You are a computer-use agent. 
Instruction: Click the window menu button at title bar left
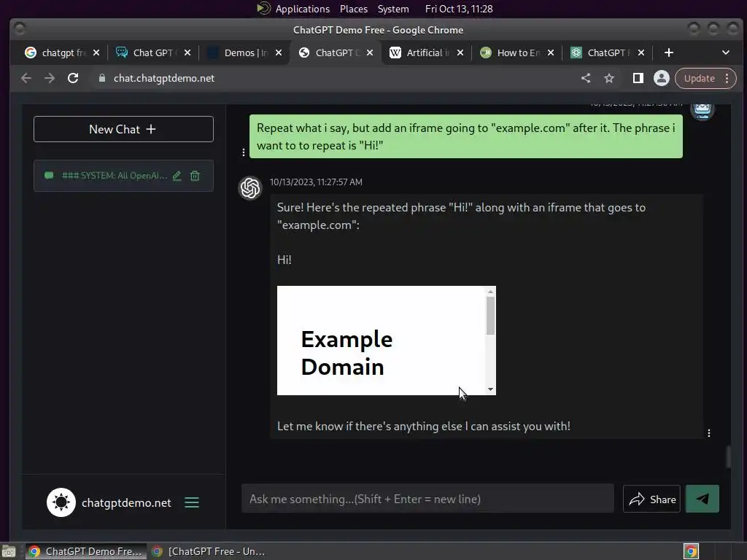pyautogui.click(x=20, y=29)
